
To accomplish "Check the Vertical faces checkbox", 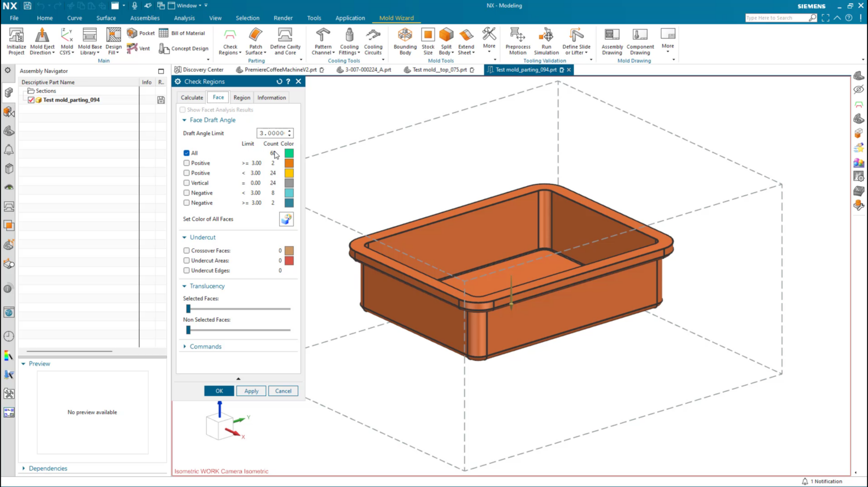I will [x=186, y=183].
